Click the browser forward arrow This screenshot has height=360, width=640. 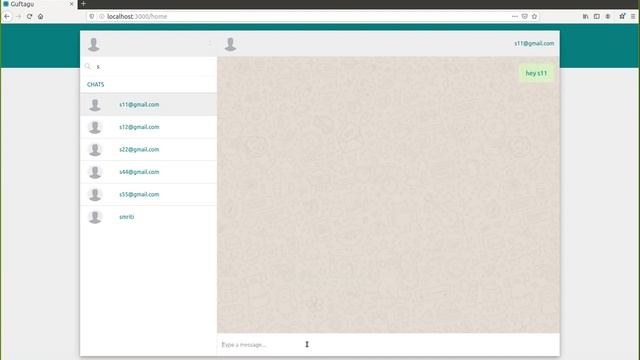click(x=18, y=16)
